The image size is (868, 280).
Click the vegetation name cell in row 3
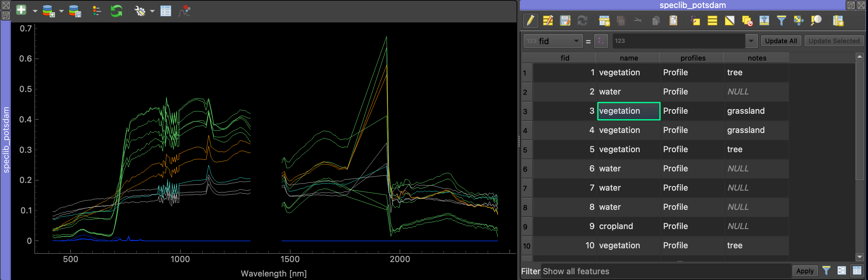(629, 111)
